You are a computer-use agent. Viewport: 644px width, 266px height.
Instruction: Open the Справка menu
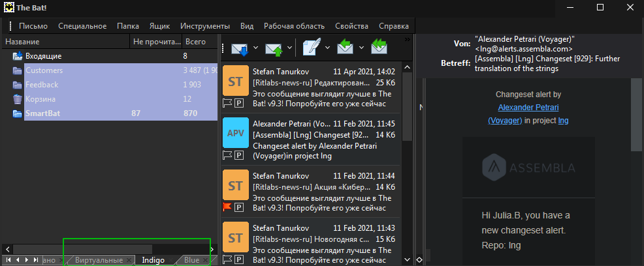point(394,26)
